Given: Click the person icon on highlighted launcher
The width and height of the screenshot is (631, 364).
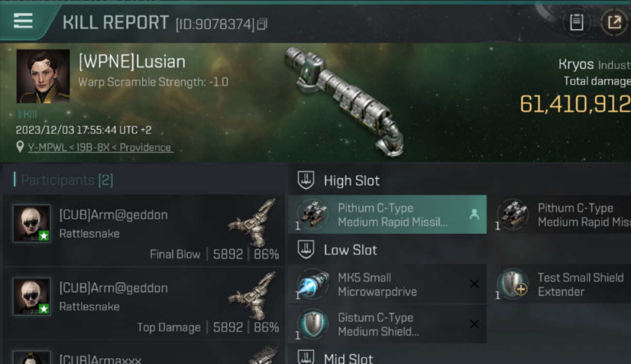Looking at the screenshot, I should click(x=474, y=215).
